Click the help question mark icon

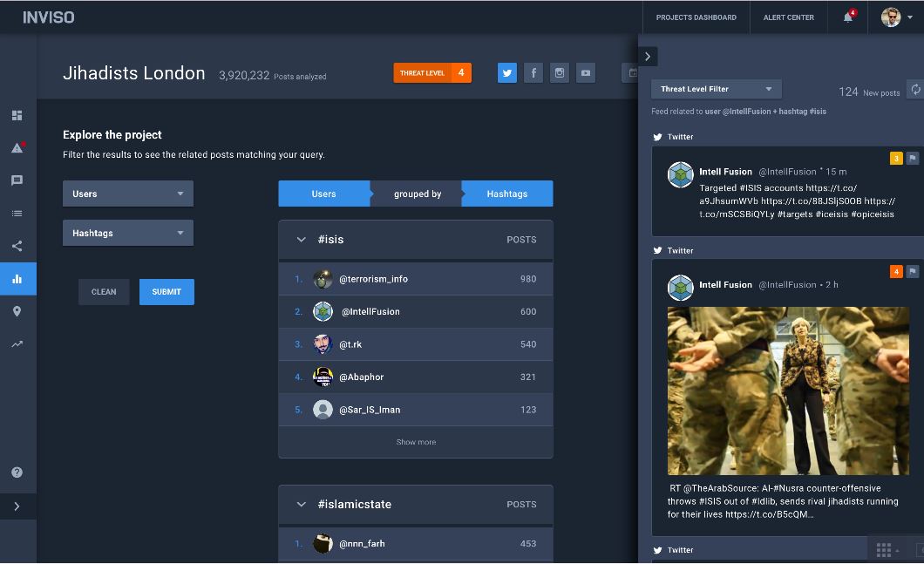[17, 472]
